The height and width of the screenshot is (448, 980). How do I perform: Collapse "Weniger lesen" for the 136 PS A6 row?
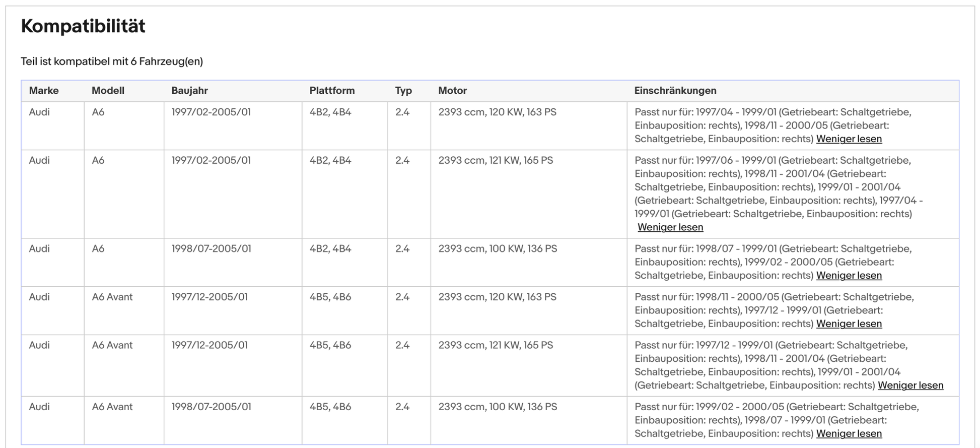point(849,276)
